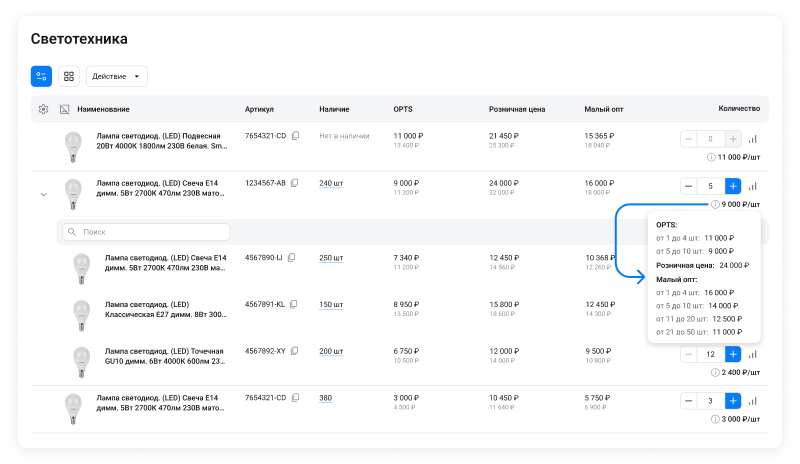
Task: Copy article number 4567892-XY
Action: 295,352
